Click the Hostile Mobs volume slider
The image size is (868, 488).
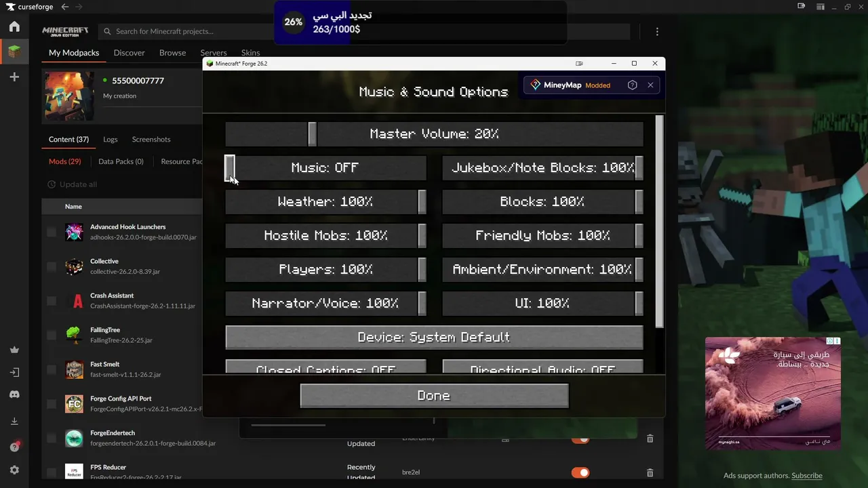click(x=325, y=236)
